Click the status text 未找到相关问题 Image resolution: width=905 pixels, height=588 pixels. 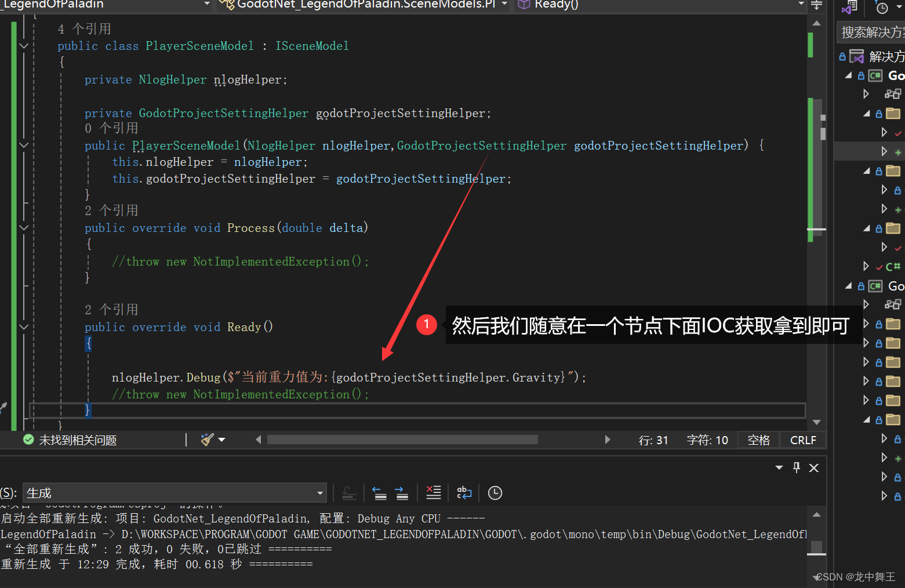[78, 440]
